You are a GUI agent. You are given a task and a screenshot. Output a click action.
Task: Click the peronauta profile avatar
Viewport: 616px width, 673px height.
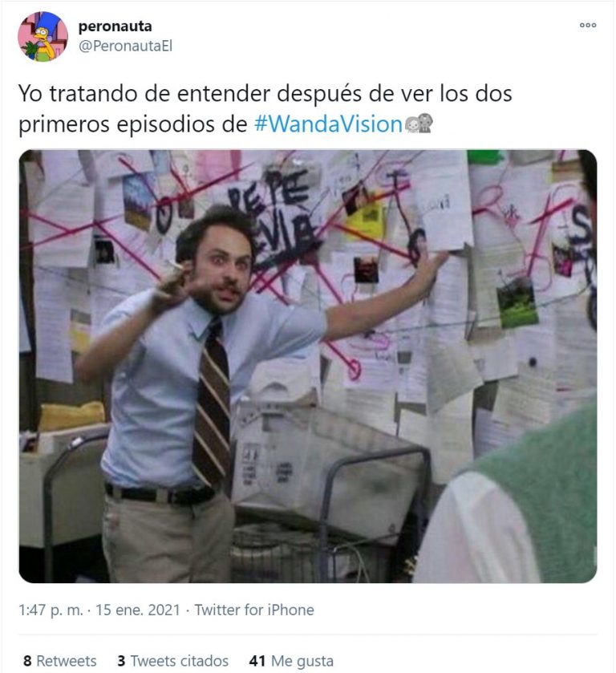tap(43, 36)
